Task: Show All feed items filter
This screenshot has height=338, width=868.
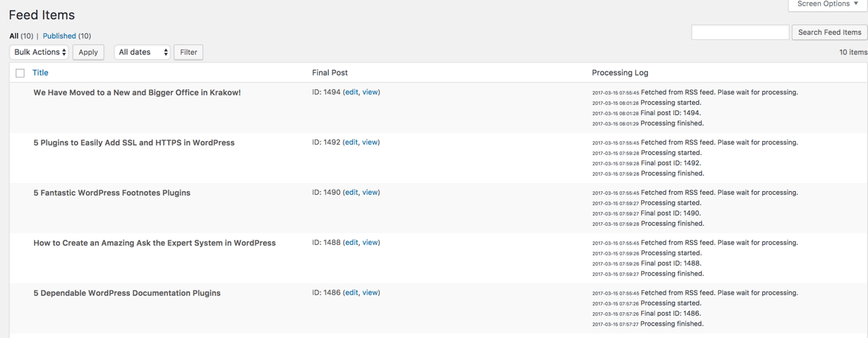Action: [x=14, y=36]
